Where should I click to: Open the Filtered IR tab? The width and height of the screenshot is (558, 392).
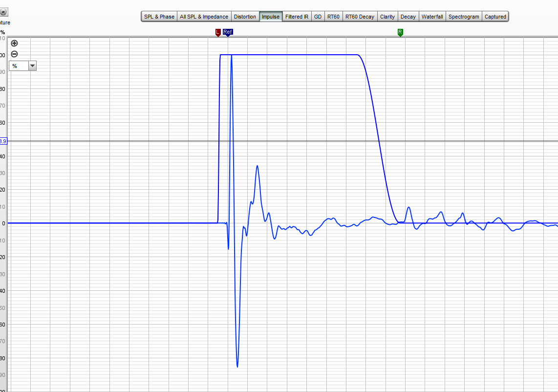297,17
